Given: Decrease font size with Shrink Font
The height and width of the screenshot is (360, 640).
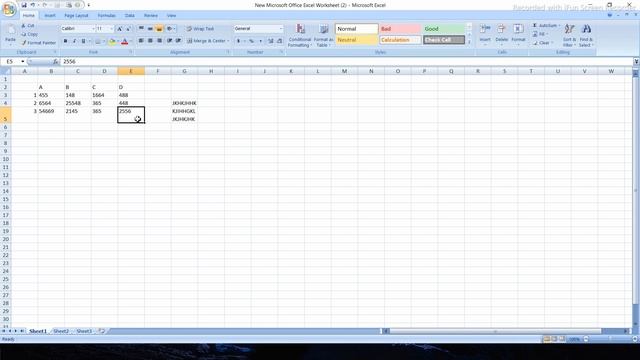Looking at the screenshot, I should [128, 29].
